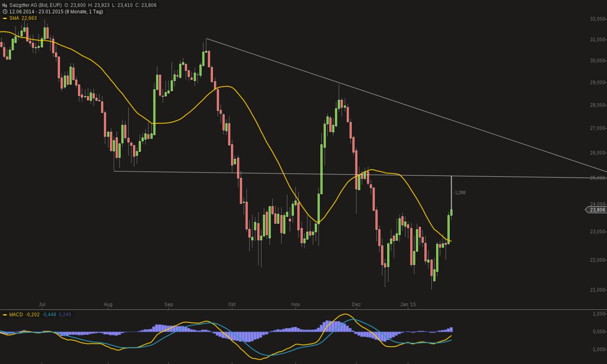Click the yellow MACD legend marker

point(5,315)
